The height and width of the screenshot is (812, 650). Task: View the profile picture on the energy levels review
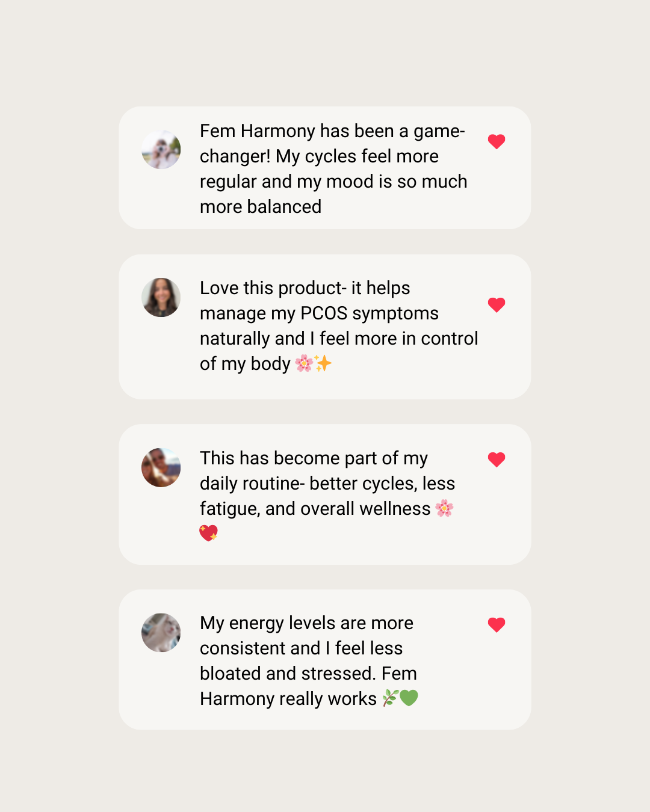[x=161, y=633]
